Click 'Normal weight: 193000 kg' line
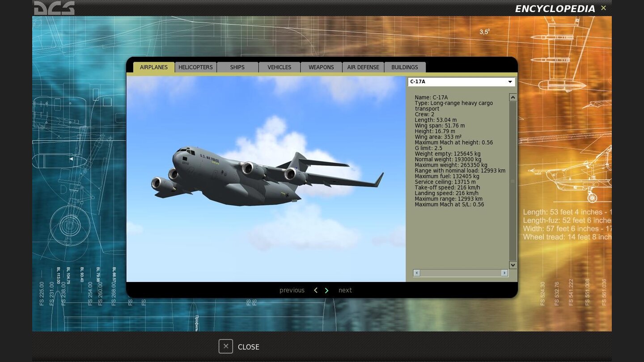644x362 pixels. (448, 160)
